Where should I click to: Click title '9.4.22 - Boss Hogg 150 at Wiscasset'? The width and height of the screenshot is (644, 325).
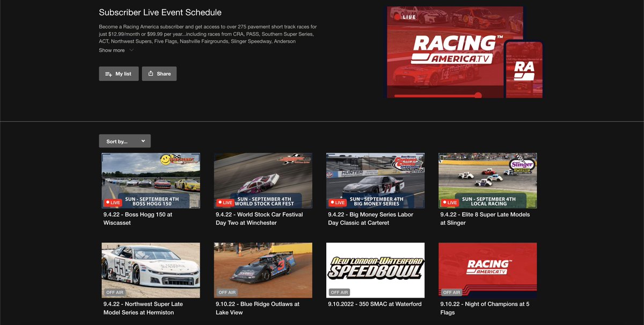[x=138, y=219]
